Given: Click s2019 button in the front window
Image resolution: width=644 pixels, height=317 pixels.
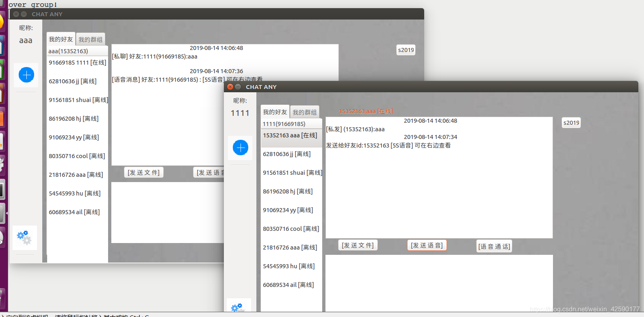Looking at the screenshot, I should (571, 123).
